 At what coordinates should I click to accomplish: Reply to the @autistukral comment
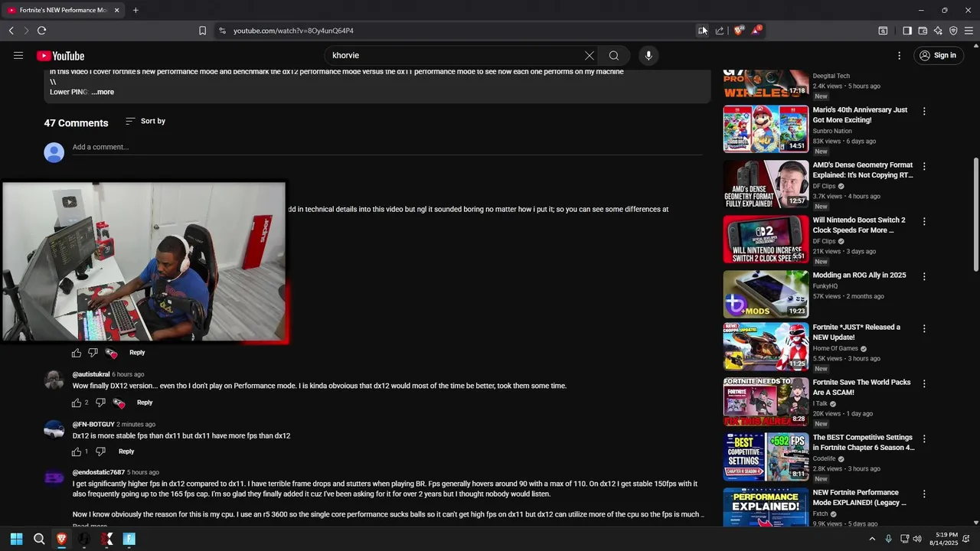[145, 403]
